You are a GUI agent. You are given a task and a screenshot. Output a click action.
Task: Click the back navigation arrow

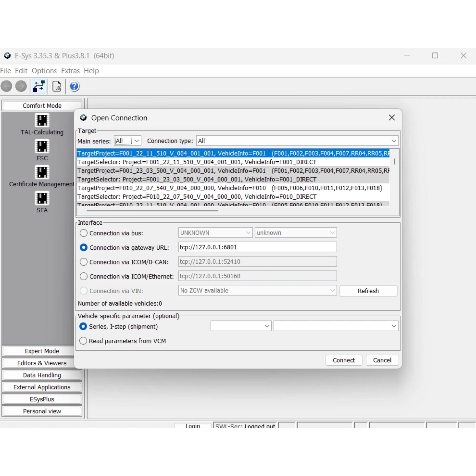click(x=7, y=86)
